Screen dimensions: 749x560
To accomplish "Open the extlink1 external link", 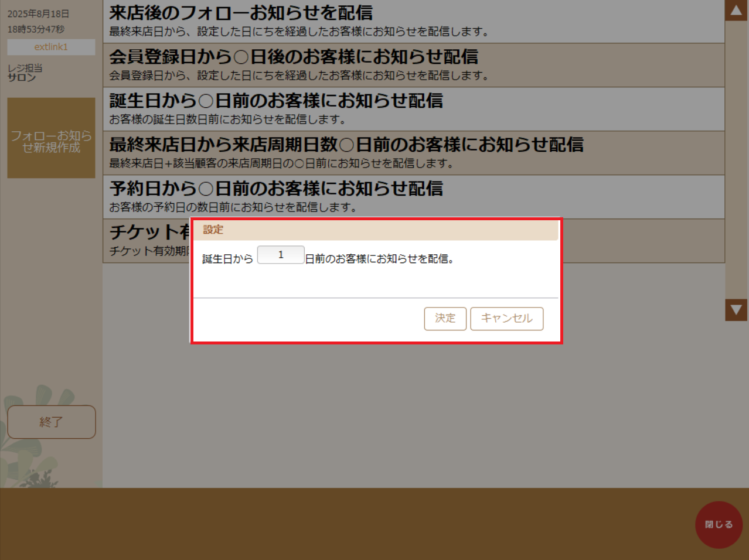I will tap(51, 47).
